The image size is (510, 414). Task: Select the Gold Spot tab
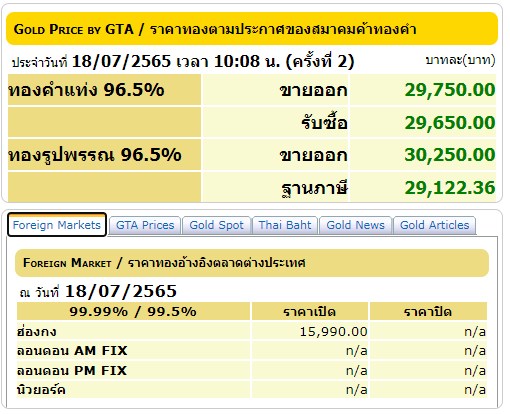coord(216,225)
